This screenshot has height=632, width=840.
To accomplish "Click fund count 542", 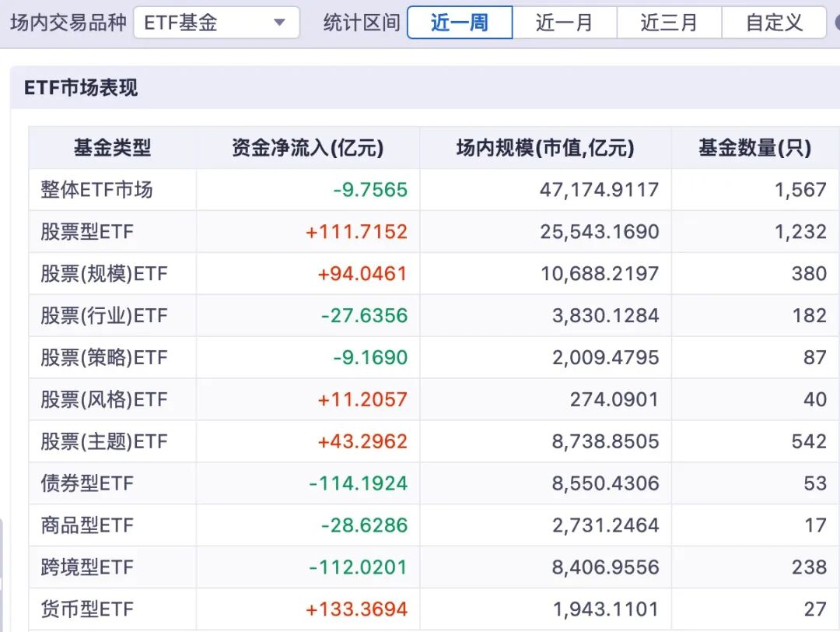I will [x=810, y=442].
